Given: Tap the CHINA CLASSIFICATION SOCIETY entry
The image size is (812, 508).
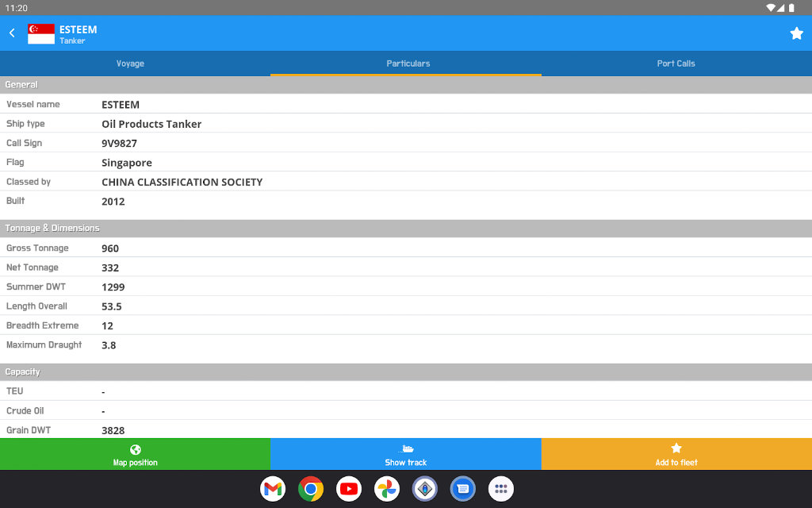Looking at the screenshot, I should click(x=182, y=183).
